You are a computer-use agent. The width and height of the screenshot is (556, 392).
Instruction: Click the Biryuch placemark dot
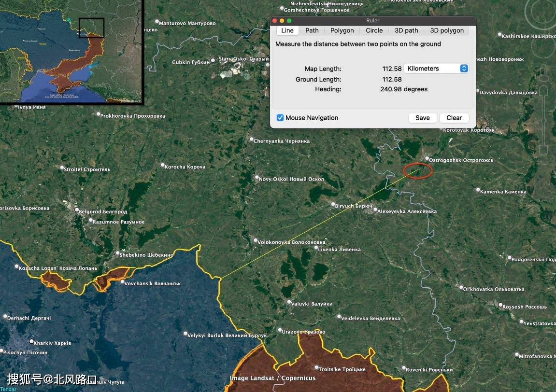333,204
